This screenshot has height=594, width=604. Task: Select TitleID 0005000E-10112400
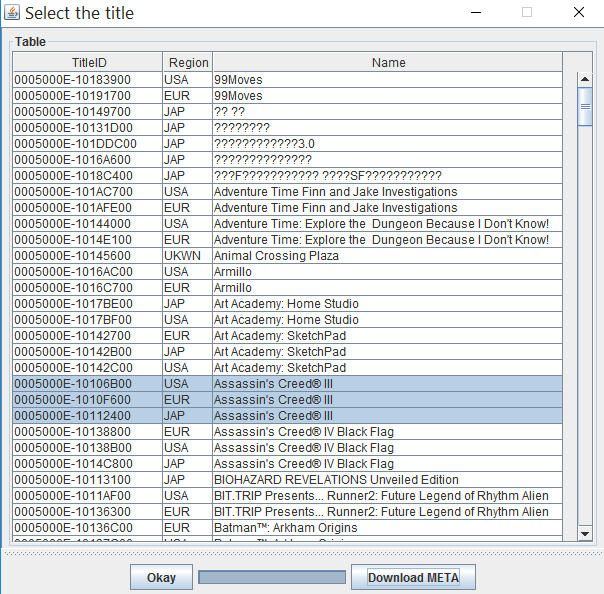(88, 416)
